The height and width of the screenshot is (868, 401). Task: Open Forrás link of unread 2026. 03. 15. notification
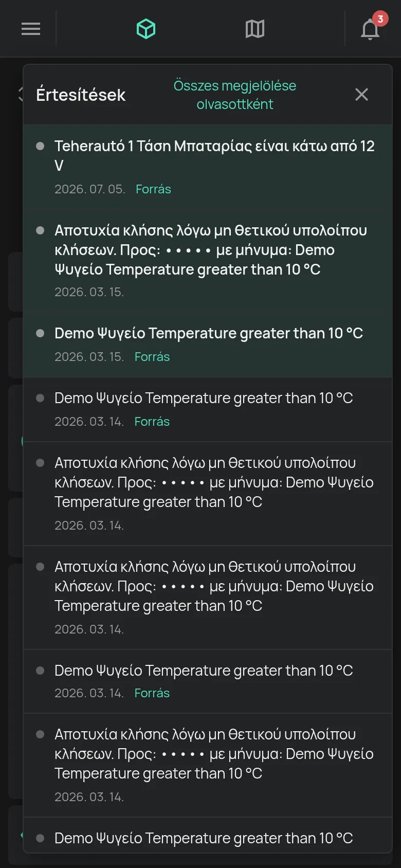pyautogui.click(x=152, y=357)
